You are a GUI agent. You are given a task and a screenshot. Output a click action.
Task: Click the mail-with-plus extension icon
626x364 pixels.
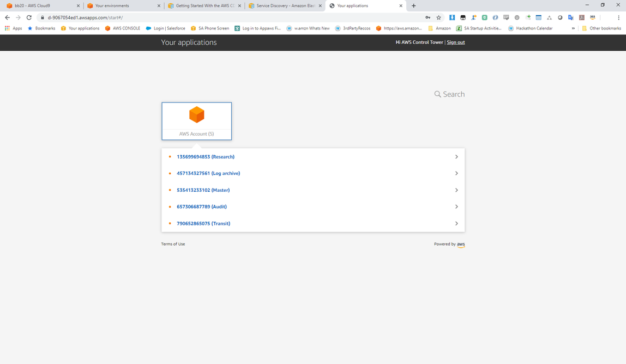pyautogui.click(x=528, y=17)
